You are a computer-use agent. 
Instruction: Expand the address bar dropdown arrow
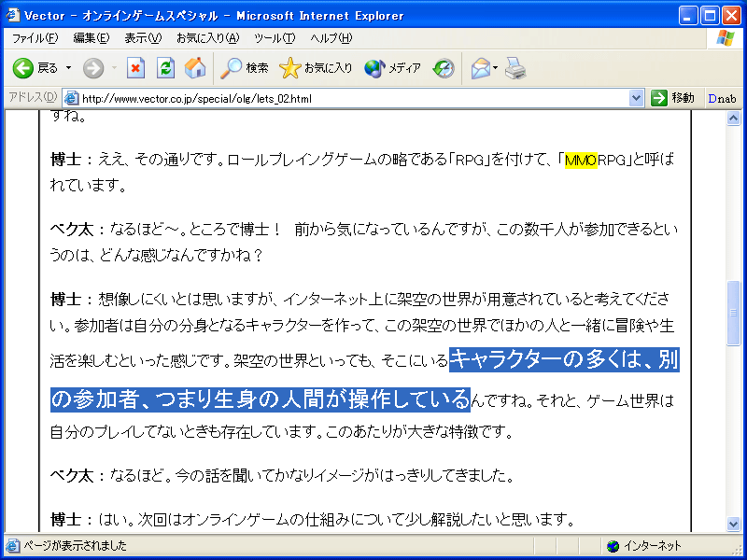tap(636, 99)
